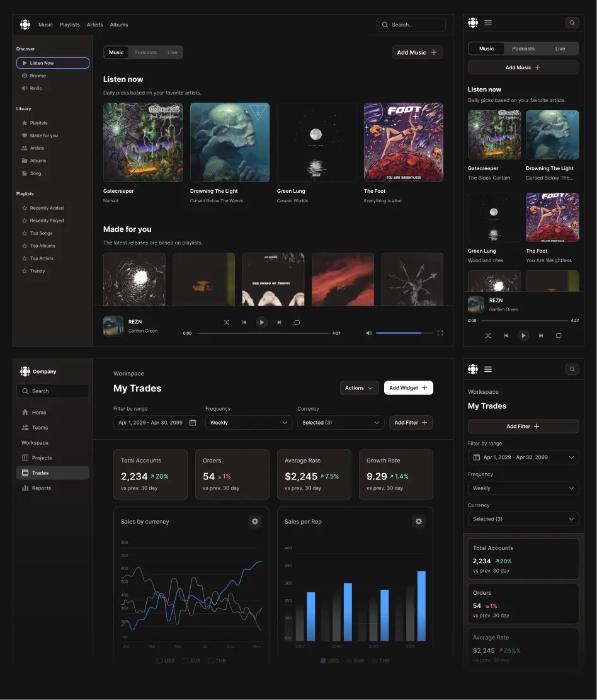The height and width of the screenshot is (700, 597).
Task: Open Sales per Rep settings gear
Action: 419,522
